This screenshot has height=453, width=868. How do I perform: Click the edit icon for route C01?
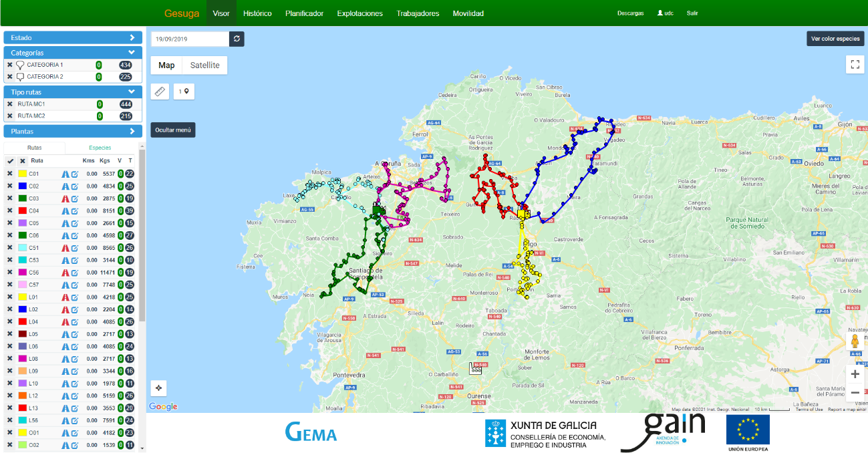[75, 174]
